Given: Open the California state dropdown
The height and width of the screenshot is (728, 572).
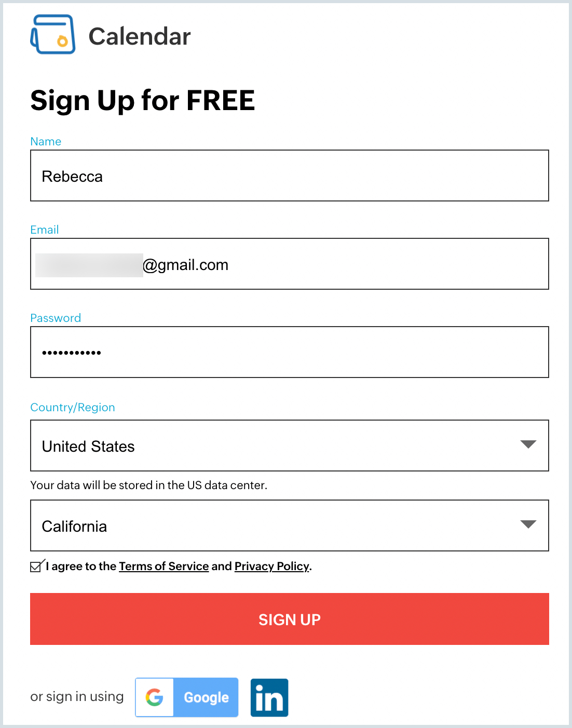Looking at the screenshot, I should point(290,525).
